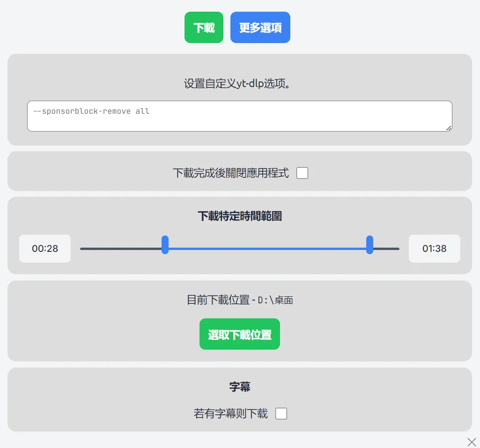Click the custom yt-dlp options text box
The width and height of the screenshot is (480, 448).
coord(239,116)
